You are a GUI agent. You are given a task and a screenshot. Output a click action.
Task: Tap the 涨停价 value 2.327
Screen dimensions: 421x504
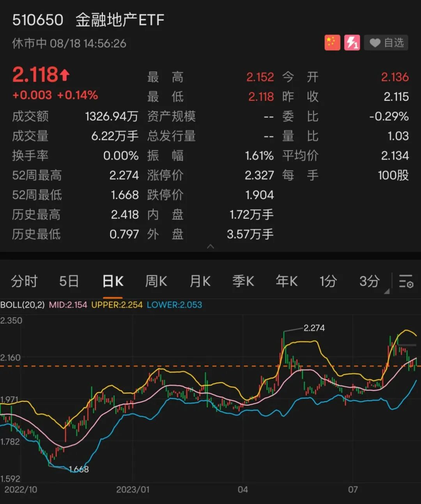pyautogui.click(x=259, y=175)
